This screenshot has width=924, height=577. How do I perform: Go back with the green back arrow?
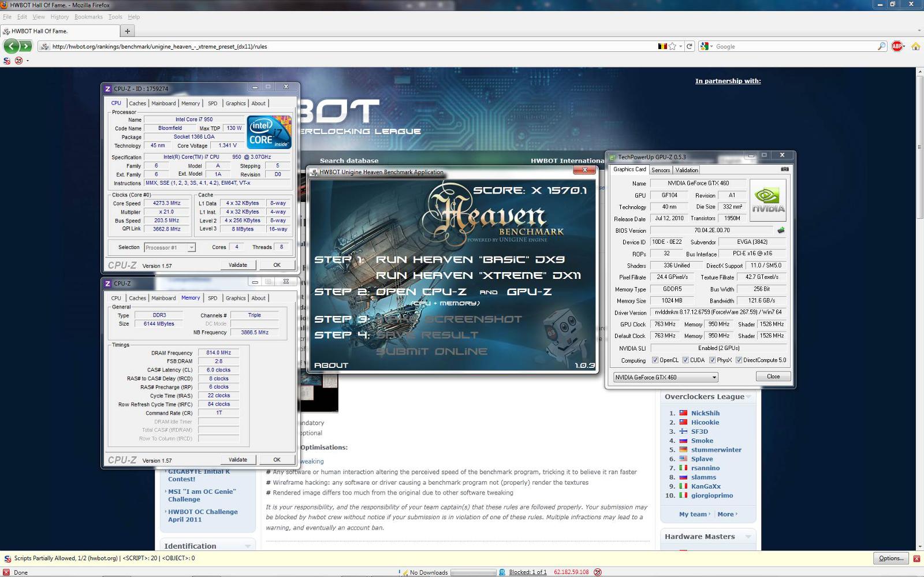coord(11,46)
